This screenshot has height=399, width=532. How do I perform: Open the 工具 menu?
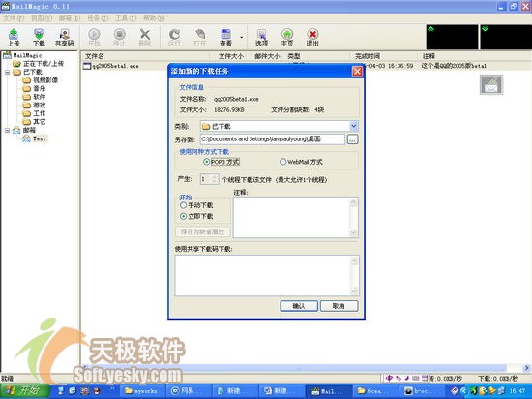point(126,18)
